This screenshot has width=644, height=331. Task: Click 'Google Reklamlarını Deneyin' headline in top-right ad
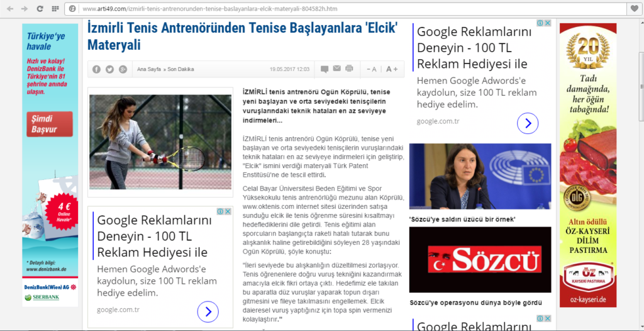(x=474, y=48)
